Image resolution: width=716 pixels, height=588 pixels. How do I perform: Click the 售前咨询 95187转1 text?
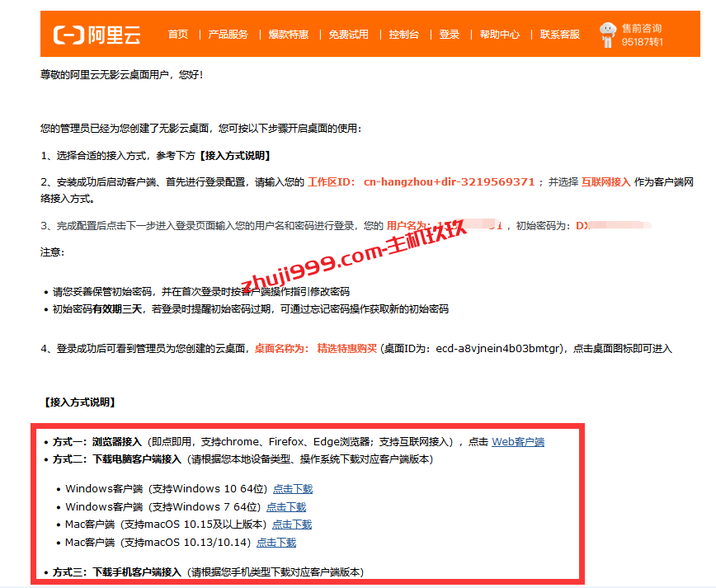pyautogui.click(x=642, y=35)
